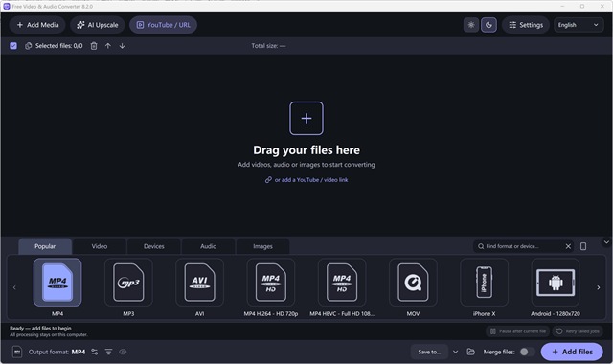Select the MP4 format icon
Image resolution: width=613 pixels, height=364 pixels.
[57, 283]
